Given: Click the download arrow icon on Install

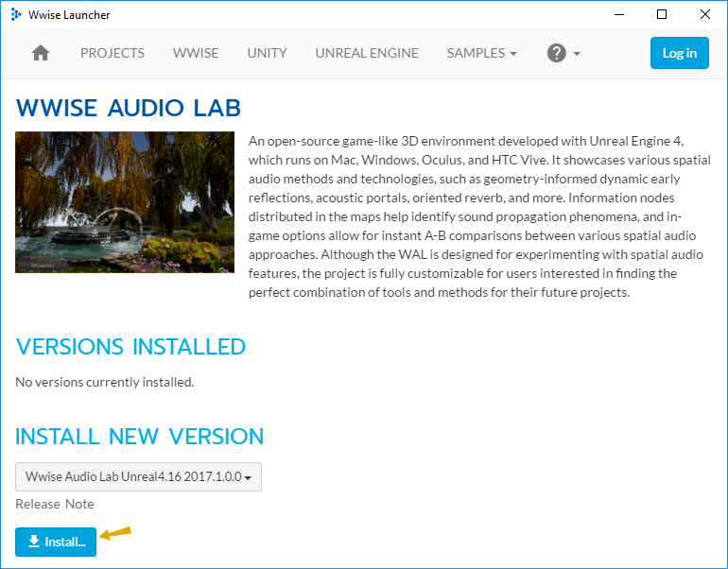Looking at the screenshot, I should point(34,542).
